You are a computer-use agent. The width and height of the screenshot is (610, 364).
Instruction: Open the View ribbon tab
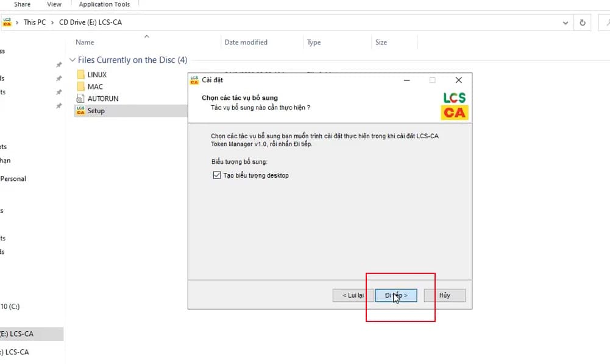(54, 4)
